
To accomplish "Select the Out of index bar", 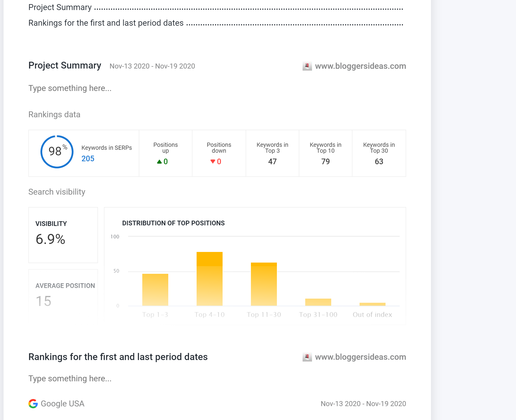I will tap(373, 304).
